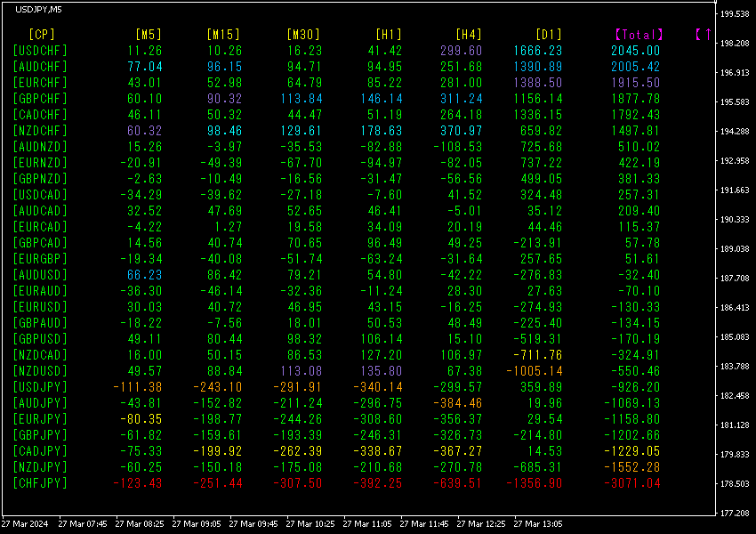Viewport: 756px width, 534px height.
Task: Select the [EURUSD] pair row label
Action: [x=40, y=307]
